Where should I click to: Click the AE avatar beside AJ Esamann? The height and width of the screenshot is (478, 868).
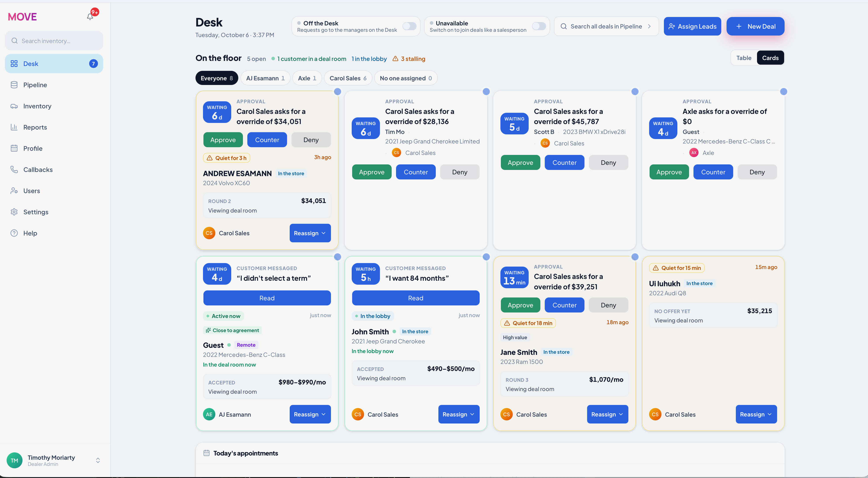(x=209, y=414)
